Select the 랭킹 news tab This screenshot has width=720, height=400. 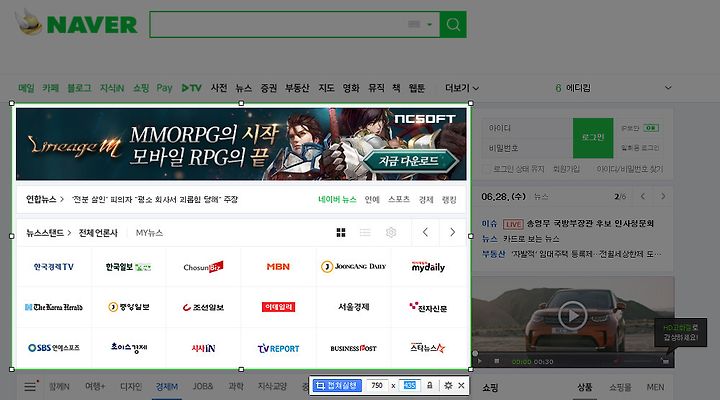(x=449, y=199)
